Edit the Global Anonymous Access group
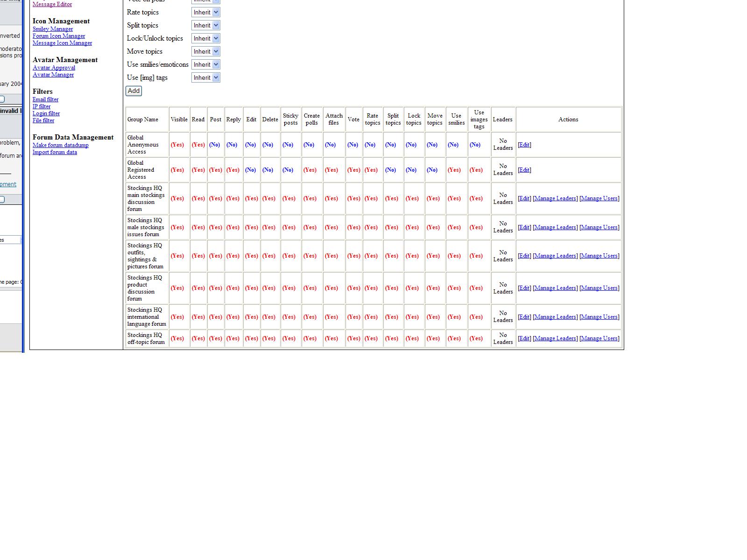Image resolution: width=747 pixels, height=560 pixels. [524, 145]
